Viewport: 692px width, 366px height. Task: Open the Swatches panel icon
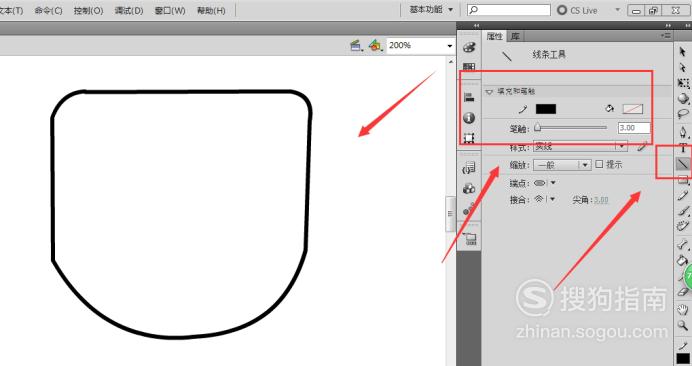(469, 66)
